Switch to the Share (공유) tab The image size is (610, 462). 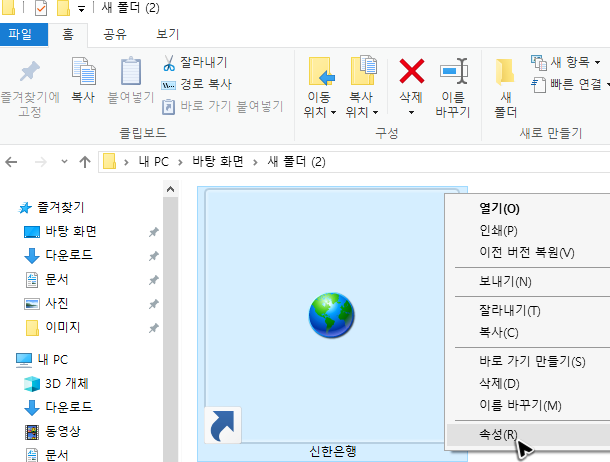click(x=115, y=34)
